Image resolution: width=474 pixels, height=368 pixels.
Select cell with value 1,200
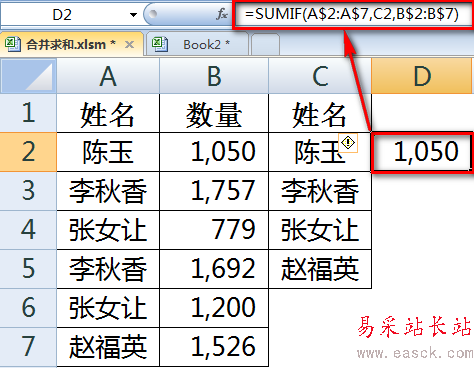(214, 308)
